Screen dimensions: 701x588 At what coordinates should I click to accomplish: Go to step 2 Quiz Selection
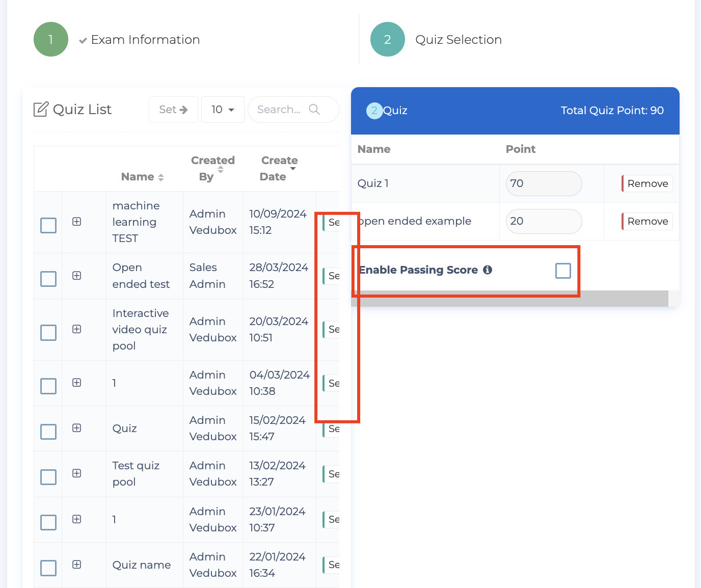(x=388, y=40)
